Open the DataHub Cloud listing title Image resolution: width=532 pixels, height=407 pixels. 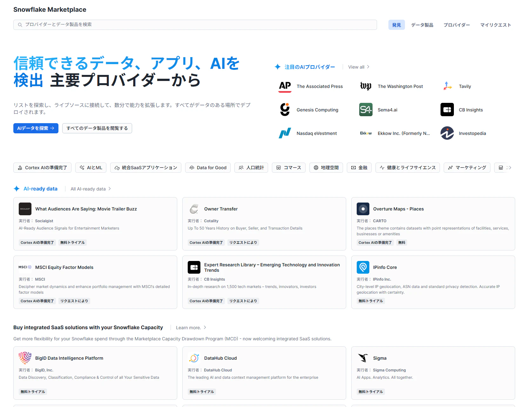click(x=220, y=358)
